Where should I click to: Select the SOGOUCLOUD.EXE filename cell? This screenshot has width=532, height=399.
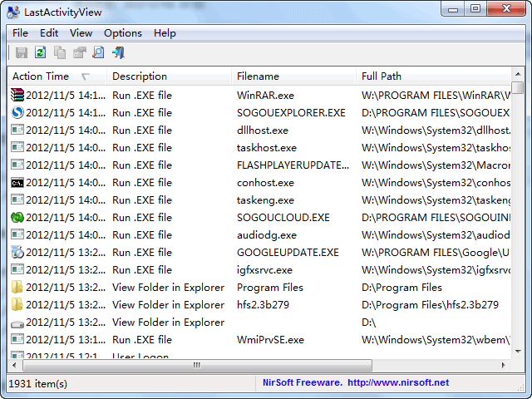point(283,218)
